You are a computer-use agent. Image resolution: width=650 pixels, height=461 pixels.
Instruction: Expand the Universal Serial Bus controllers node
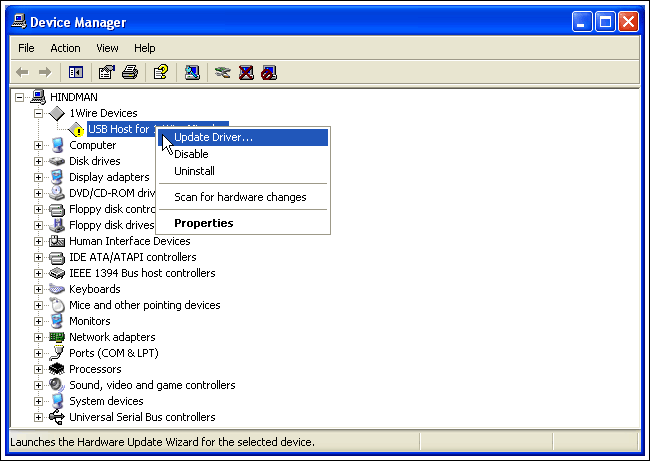(x=39, y=417)
